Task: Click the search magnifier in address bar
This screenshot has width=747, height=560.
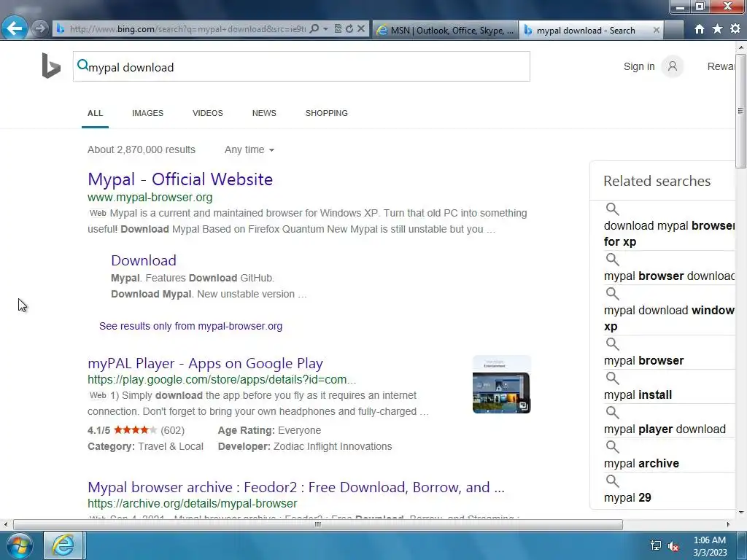Action: tap(314, 28)
